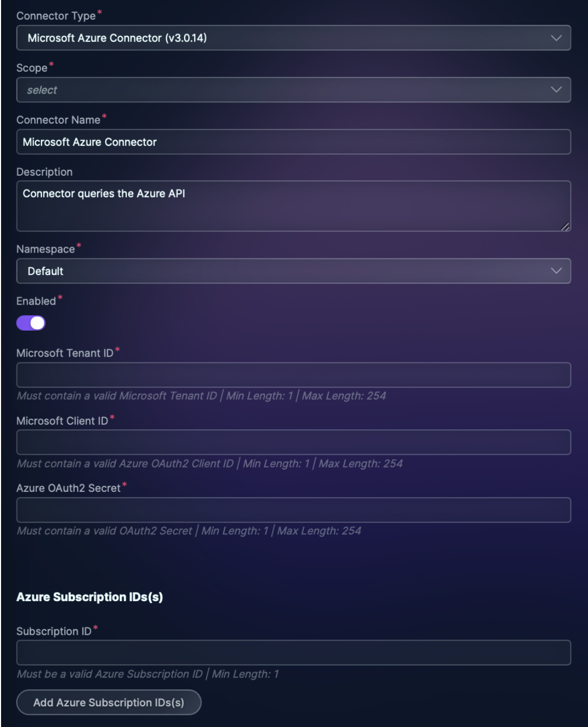588x727 pixels.
Task: Open the Microsoft Azure Connector (v3.0.14) dropdown
Action: pos(287,38)
